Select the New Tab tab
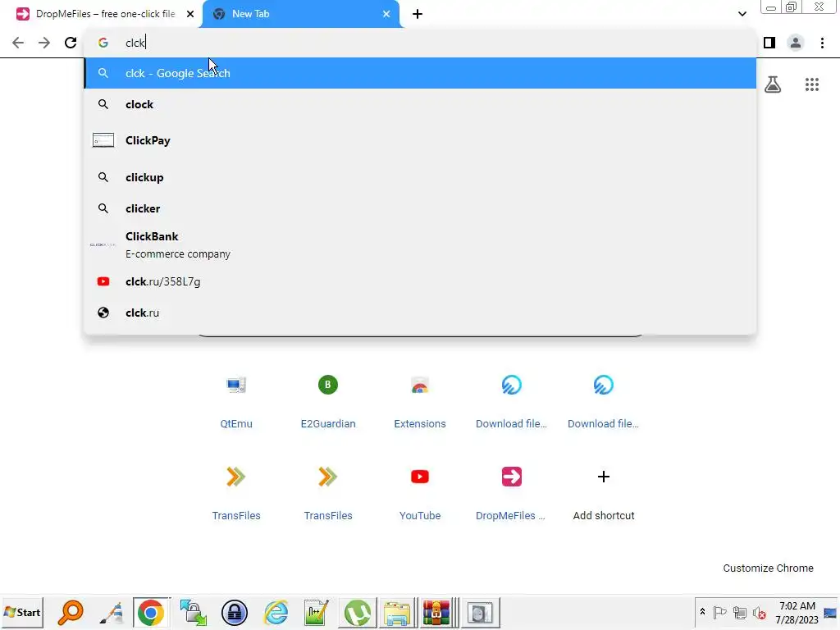840x630 pixels. (x=301, y=14)
